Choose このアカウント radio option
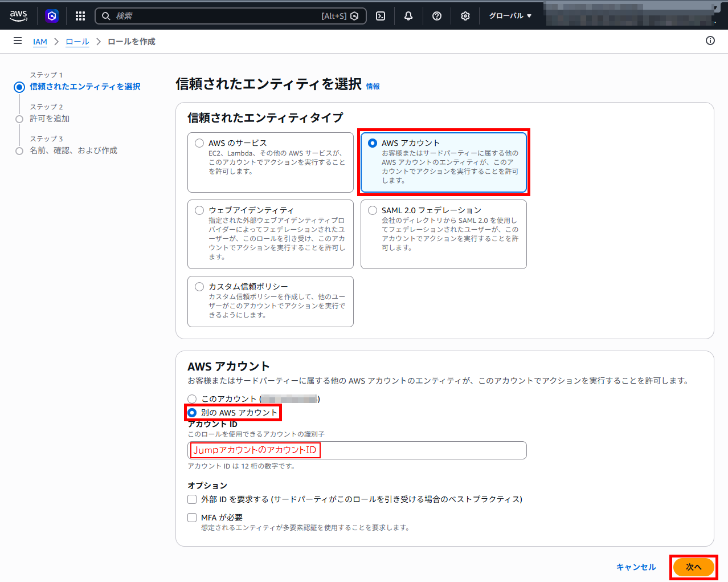Image resolution: width=728 pixels, height=582 pixels. (x=192, y=399)
